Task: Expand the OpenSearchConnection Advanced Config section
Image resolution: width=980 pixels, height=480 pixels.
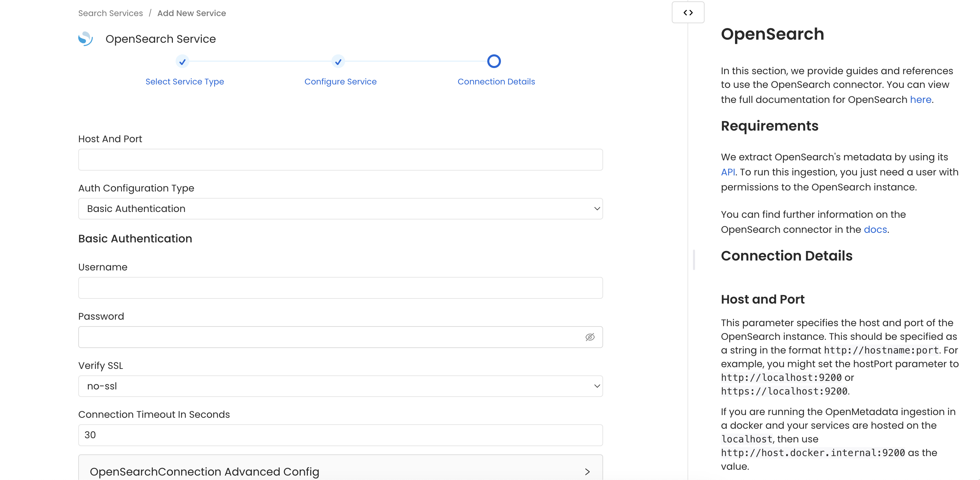Action: [x=340, y=472]
